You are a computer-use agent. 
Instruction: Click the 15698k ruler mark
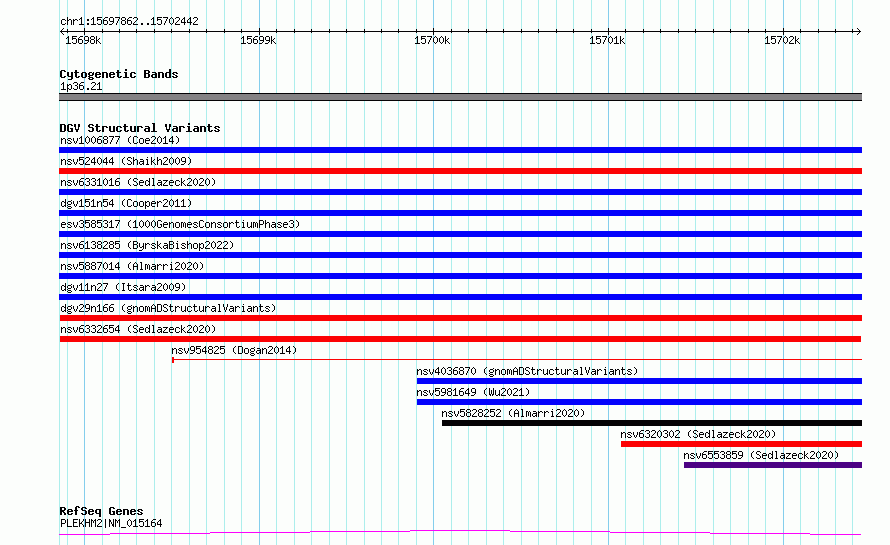pyautogui.click(x=83, y=40)
